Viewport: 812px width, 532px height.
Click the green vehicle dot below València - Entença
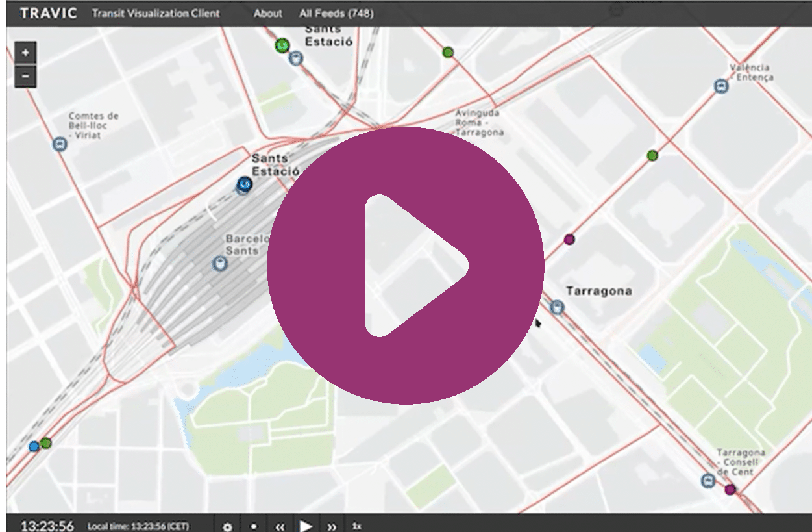pyautogui.click(x=652, y=155)
